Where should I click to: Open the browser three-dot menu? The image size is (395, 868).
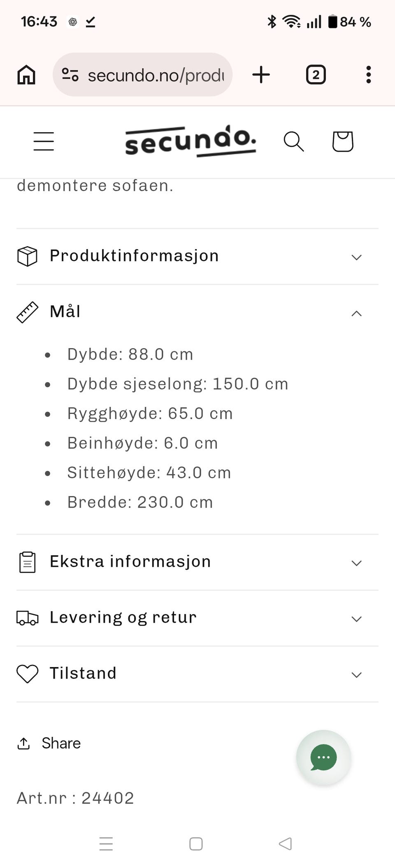(368, 75)
